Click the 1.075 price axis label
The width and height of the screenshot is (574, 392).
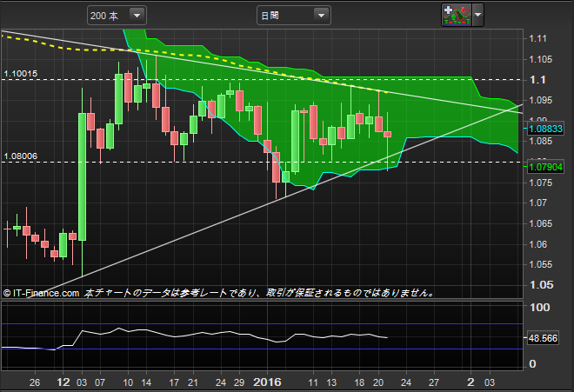click(540, 183)
